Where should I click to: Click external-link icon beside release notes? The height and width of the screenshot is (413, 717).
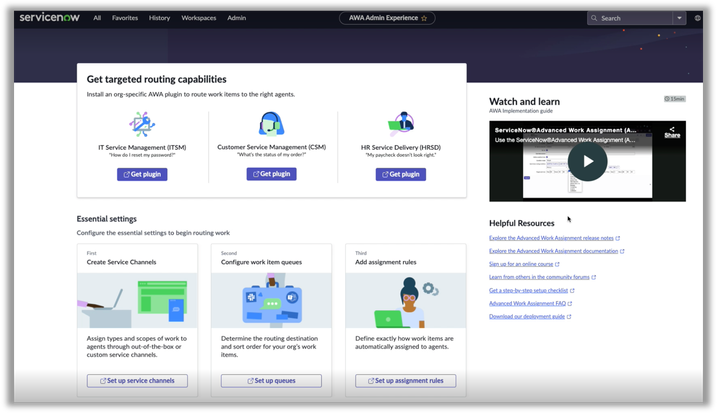618,238
